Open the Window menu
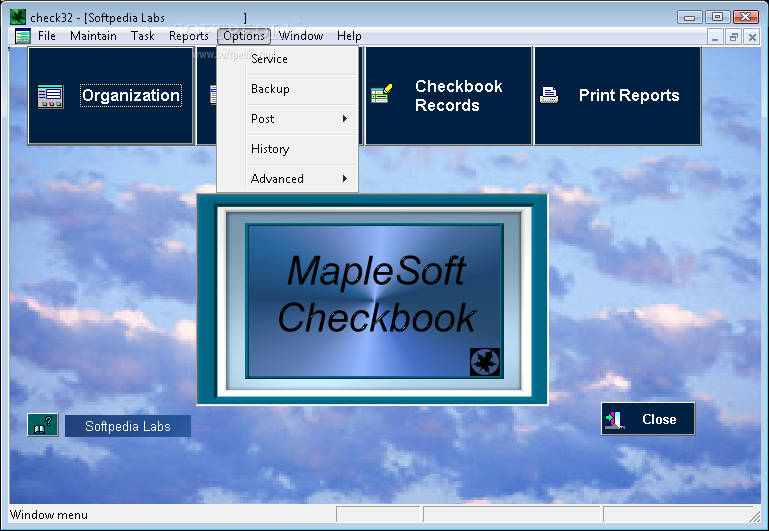The width and height of the screenshot is (769, 531). [301, 36]
